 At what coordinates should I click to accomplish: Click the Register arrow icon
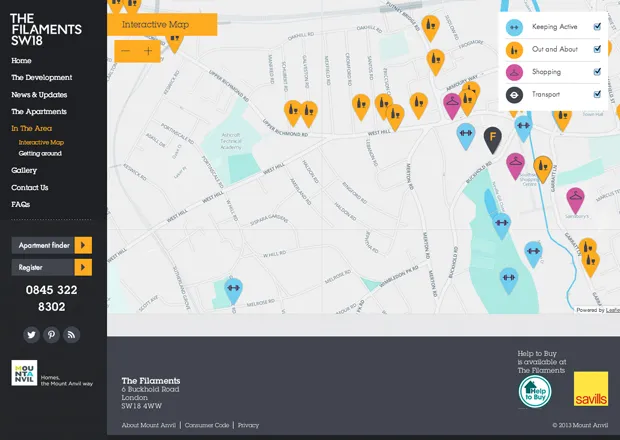(83, 267)
